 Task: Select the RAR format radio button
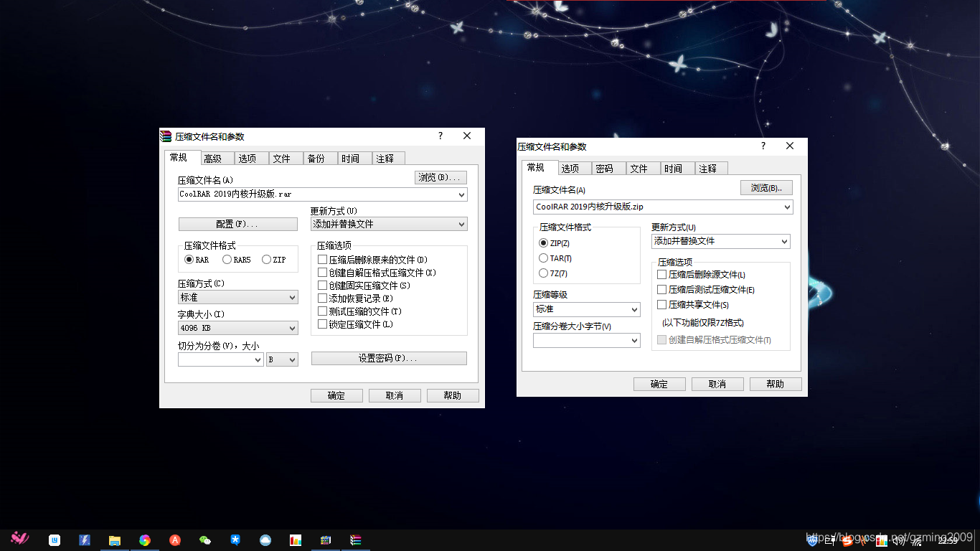[x=189, y=260]
